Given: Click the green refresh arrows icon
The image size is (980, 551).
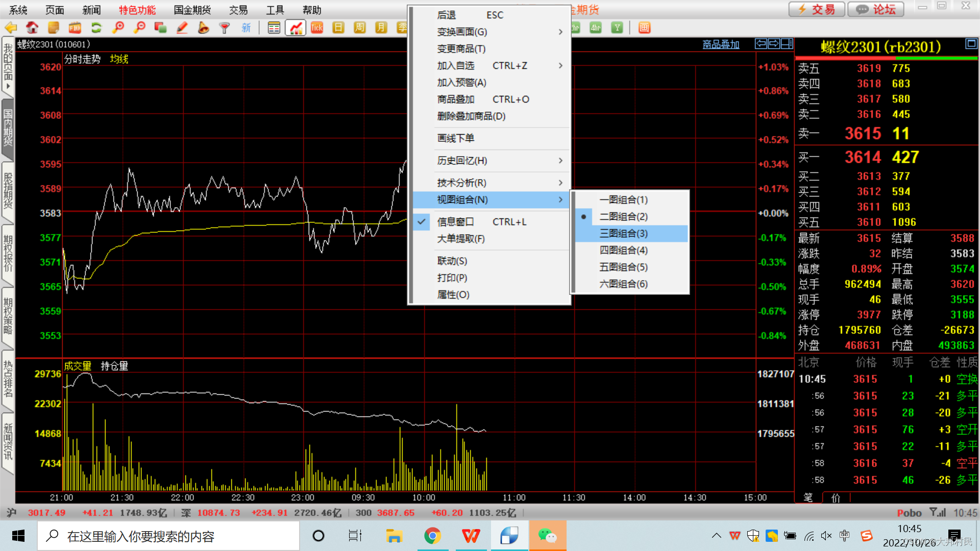Looking at the screenshot, I should click(96, 28).
